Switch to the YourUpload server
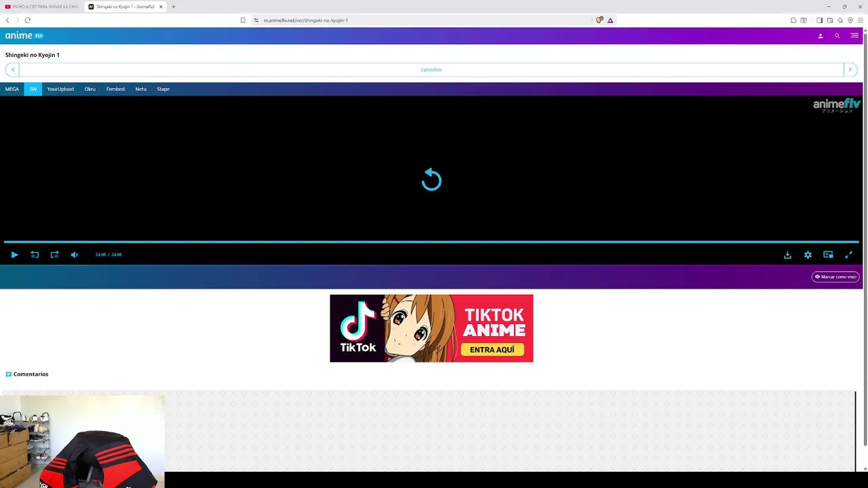 tap(60, 89)
